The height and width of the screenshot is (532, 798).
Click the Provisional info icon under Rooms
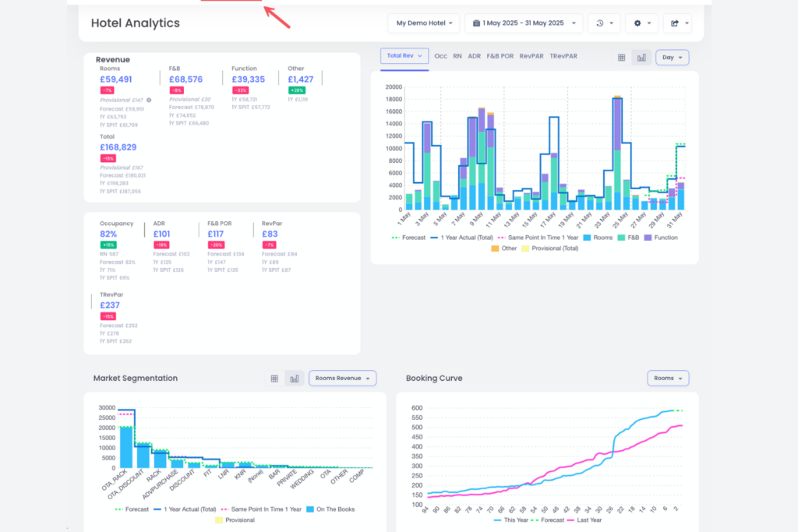[149, 100]
